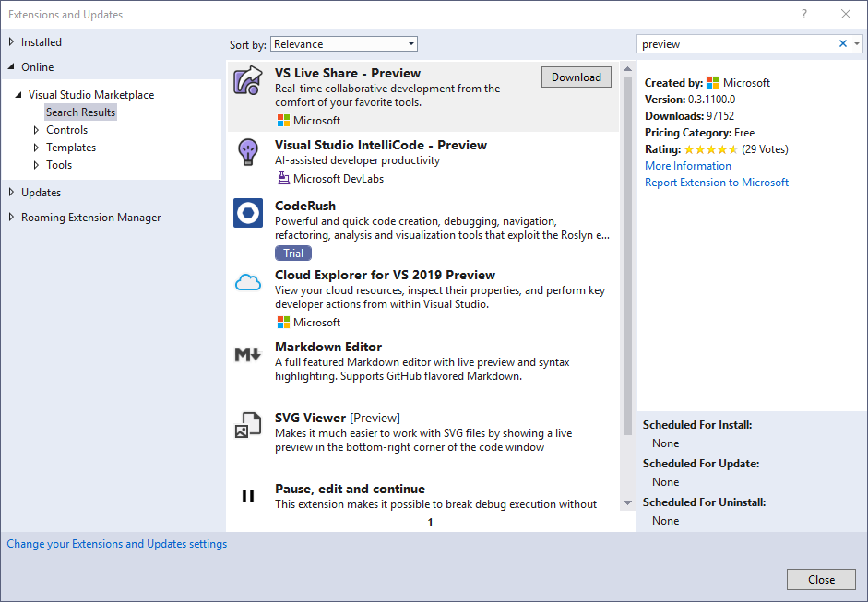Select the SVG Viewer file icon
868x602 pixels.
point(247,425)
